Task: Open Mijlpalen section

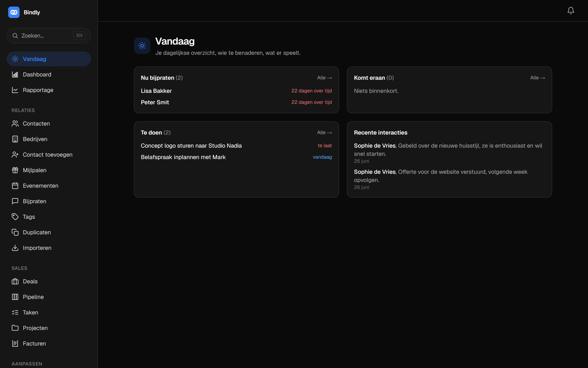Action: pos(49,170)
